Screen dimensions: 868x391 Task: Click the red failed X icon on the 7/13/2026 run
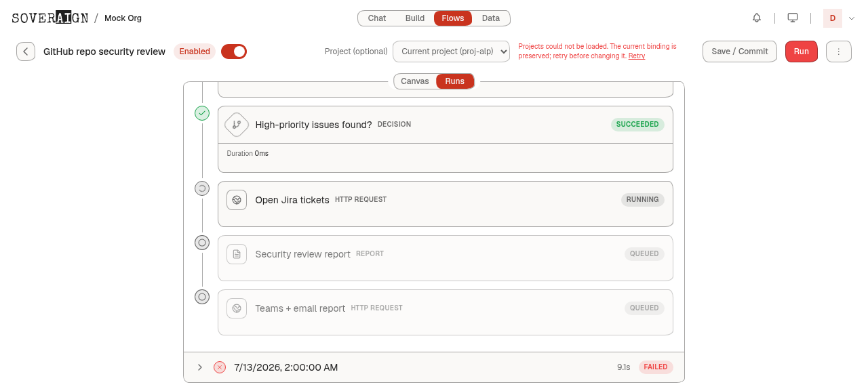tap(220, 367)
